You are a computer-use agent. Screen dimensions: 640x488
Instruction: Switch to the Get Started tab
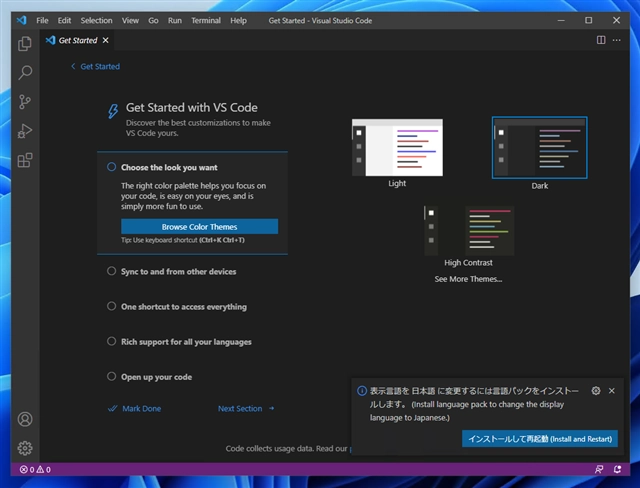pyautogui.click(x=78, y=40)
